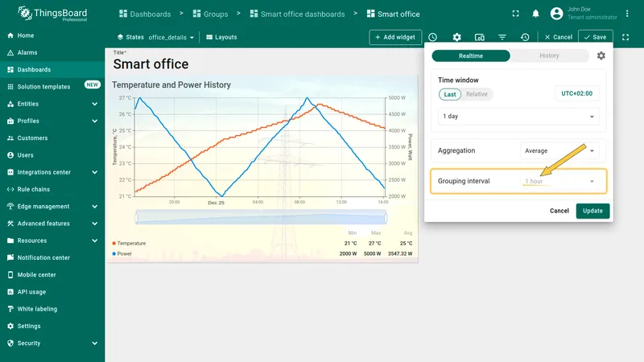644x362 pixels.
Task: Click Add widget button
Action: [395, 37]
